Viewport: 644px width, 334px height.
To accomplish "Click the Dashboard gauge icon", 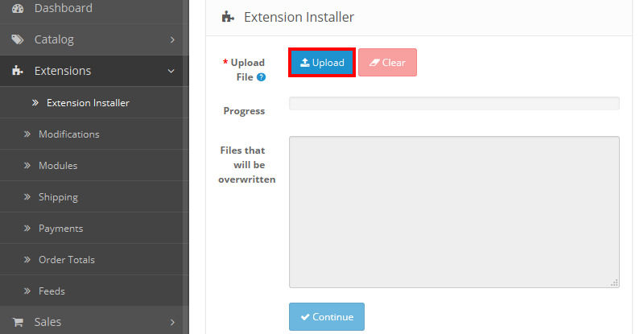I will [18, 8].
